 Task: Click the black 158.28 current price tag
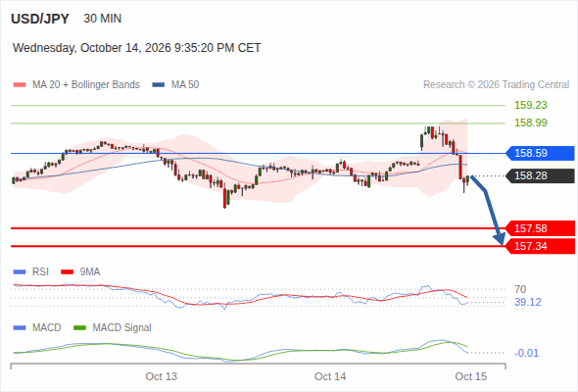coord(540,175)
